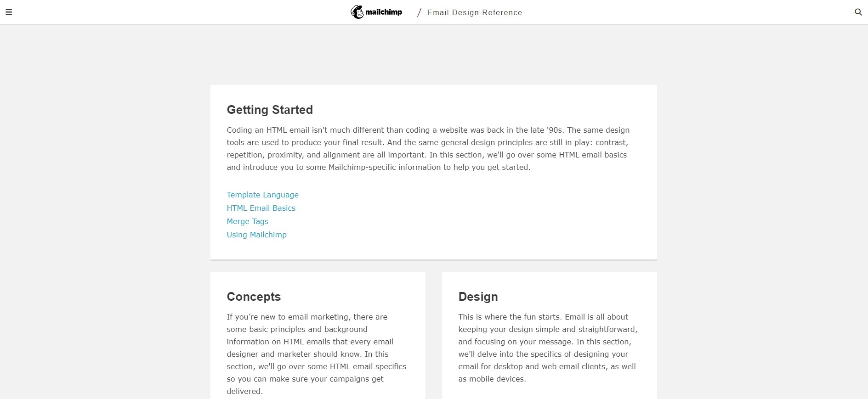Click the Concepts card description text
Image resolution: width=868 pixels, height=399 pixels.
(317, 354)
